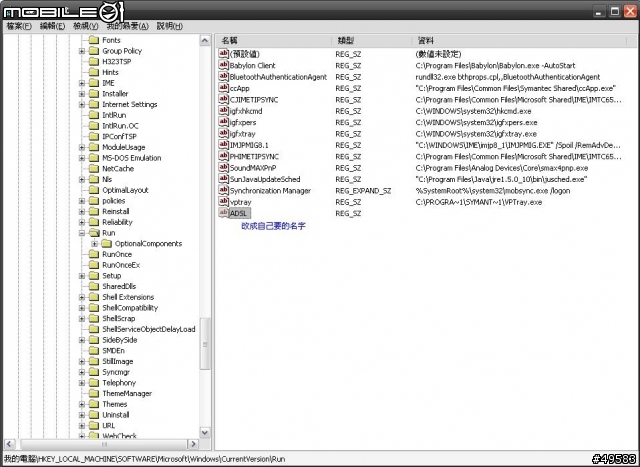Select the ccApp registry value icon

(223, 88)
